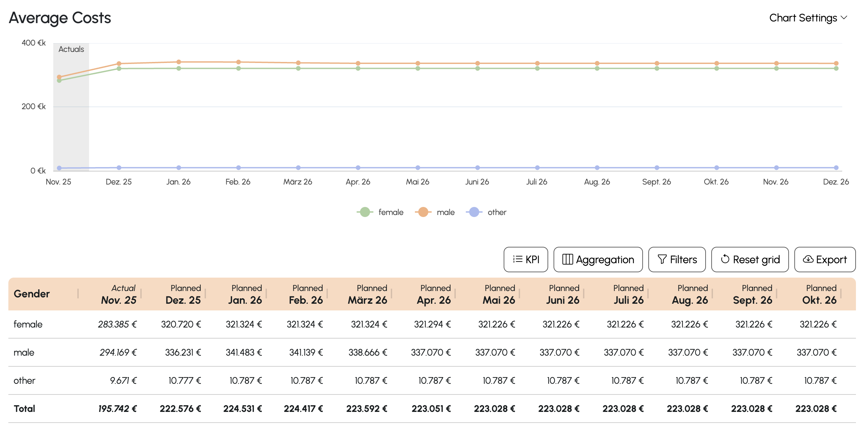Toggle female series in chart legend
868x434 pixels.
(390, 212)
